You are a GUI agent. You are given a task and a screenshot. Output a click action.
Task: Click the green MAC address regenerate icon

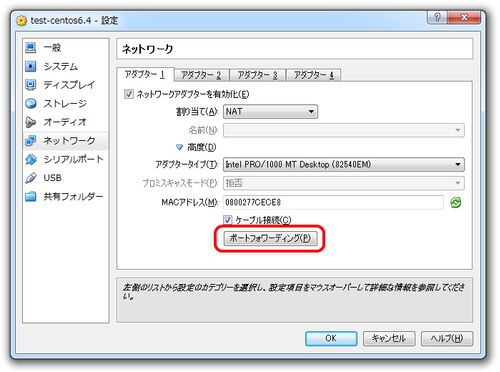coord(455,202)
